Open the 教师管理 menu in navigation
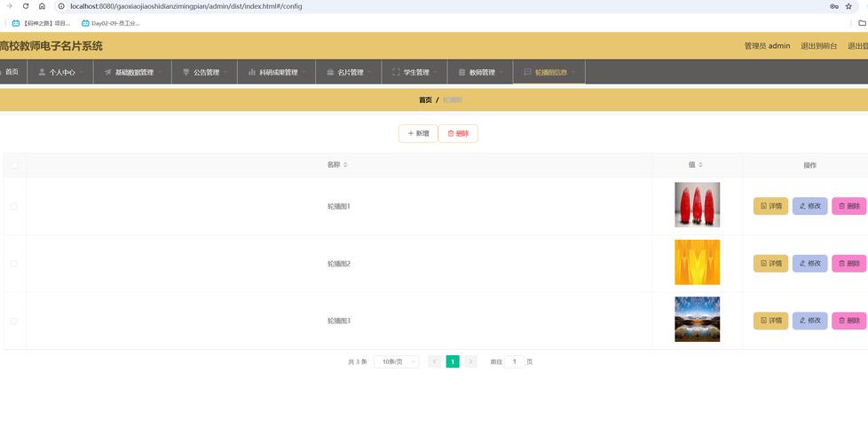Screen dimensions: 868x444 480,72
